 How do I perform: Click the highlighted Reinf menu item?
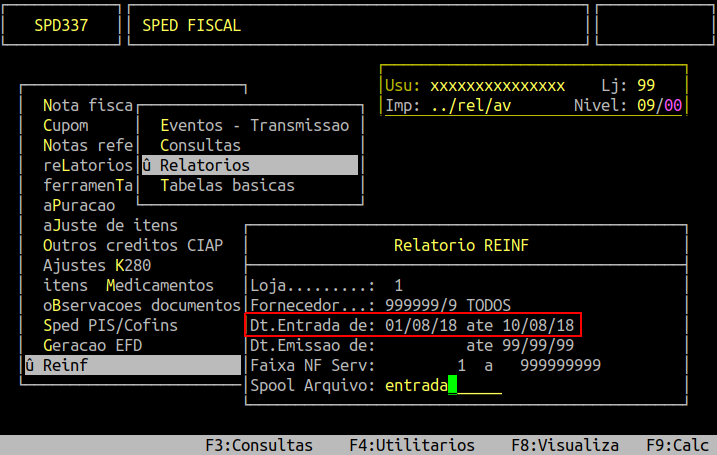click(x=130, y=366)
